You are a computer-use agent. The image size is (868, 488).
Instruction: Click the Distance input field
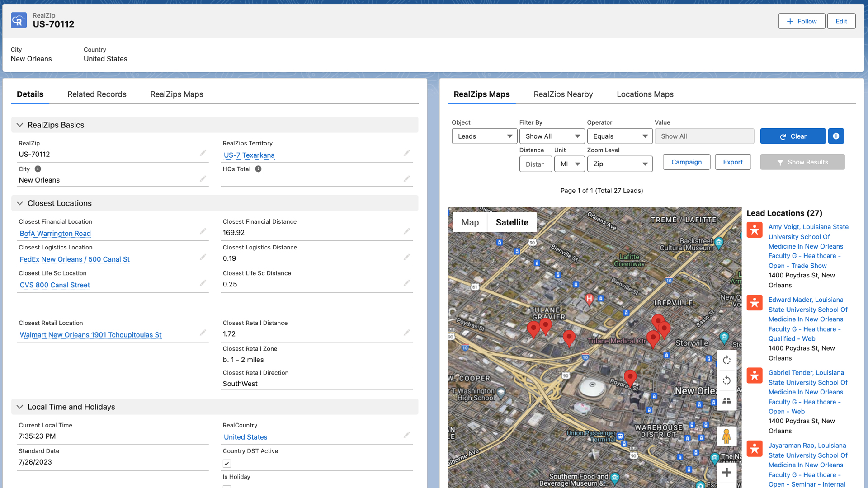536,164
